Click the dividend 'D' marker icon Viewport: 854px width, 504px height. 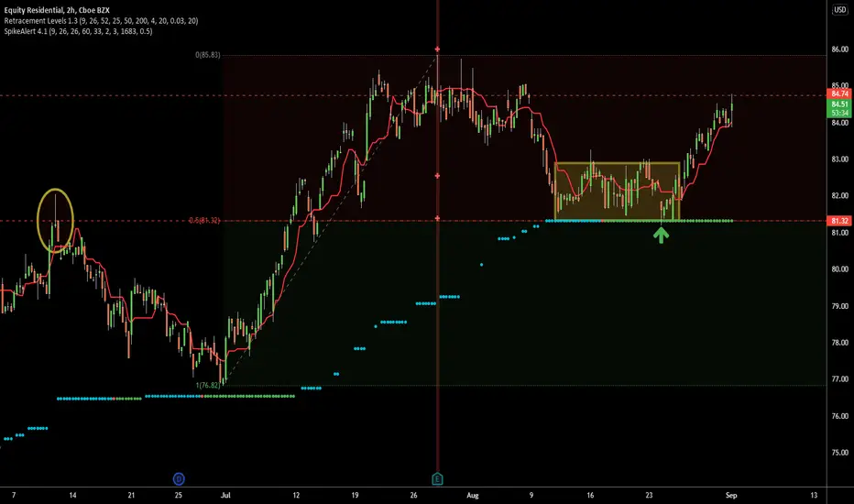pyautogui.click(x=179, y=479)
